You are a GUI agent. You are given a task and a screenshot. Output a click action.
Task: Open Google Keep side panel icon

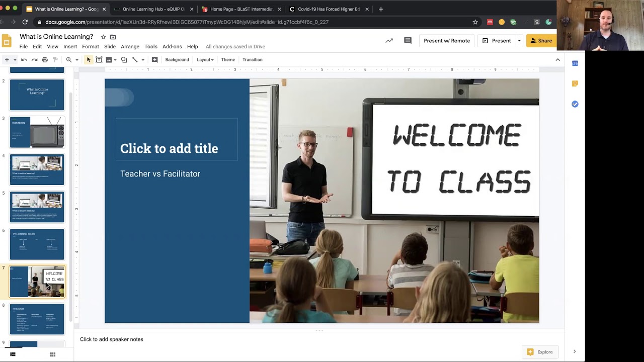(575, 83)
